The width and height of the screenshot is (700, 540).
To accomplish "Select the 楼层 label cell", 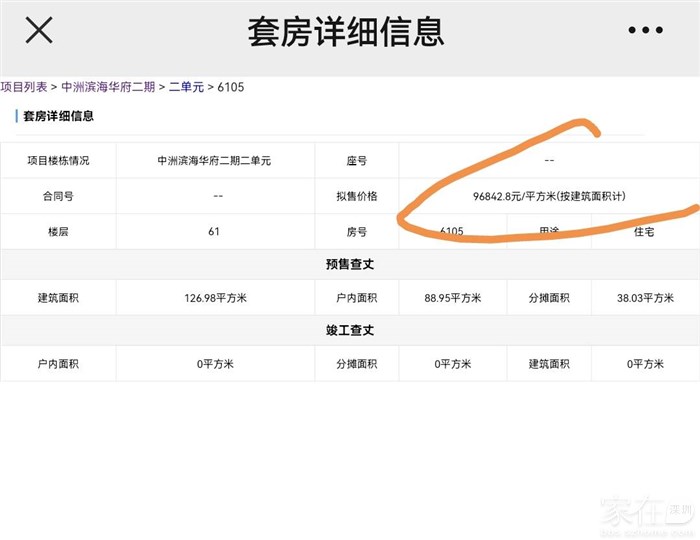I will [58, 232].
